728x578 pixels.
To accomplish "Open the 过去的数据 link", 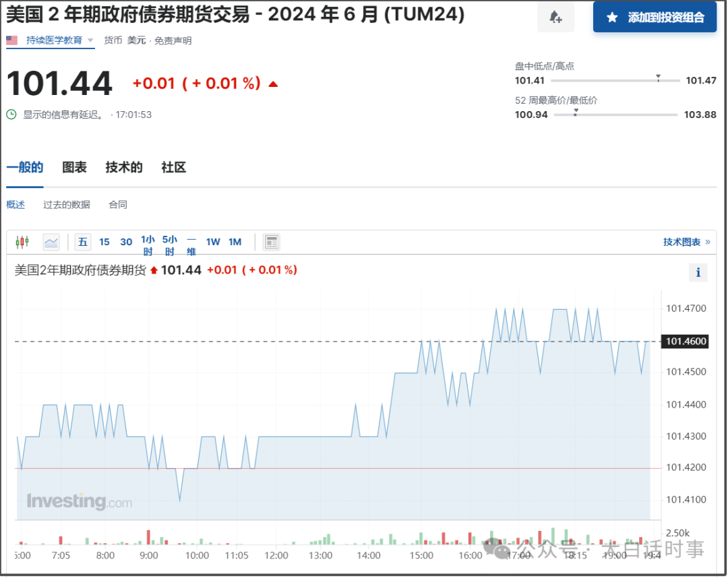I will point(67,205).
